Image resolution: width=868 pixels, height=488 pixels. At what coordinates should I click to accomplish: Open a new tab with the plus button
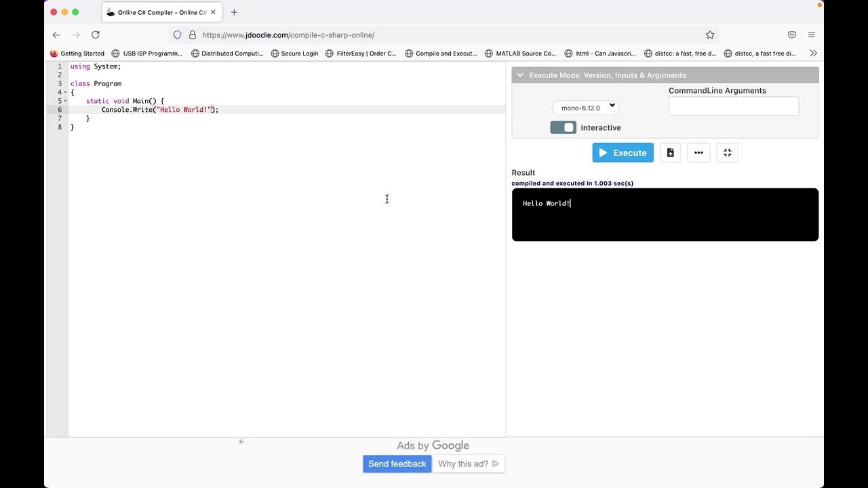(x=234, y=12)
